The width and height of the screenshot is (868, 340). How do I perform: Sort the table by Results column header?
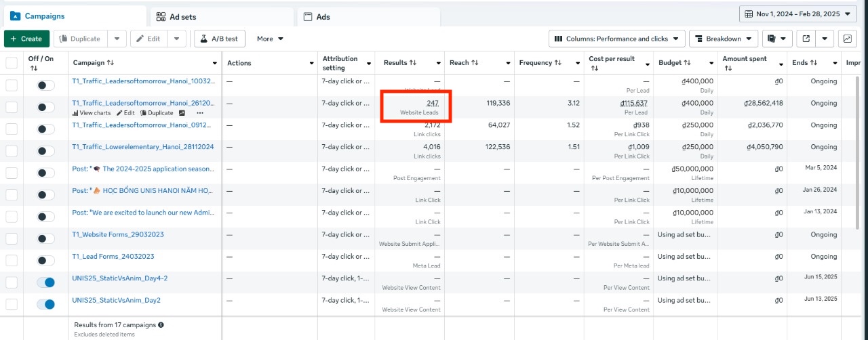[x=399, y=63]
